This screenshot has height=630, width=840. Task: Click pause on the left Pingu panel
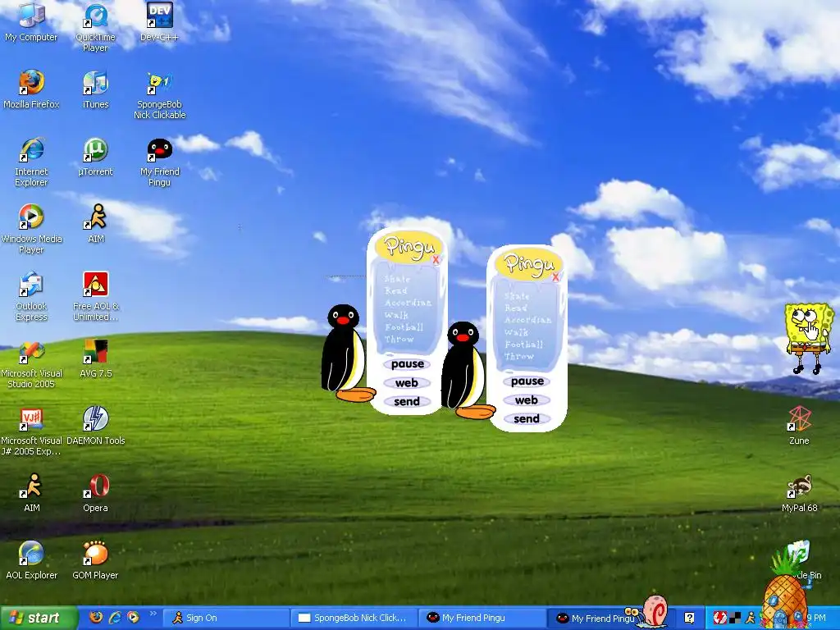click(407, 364)
